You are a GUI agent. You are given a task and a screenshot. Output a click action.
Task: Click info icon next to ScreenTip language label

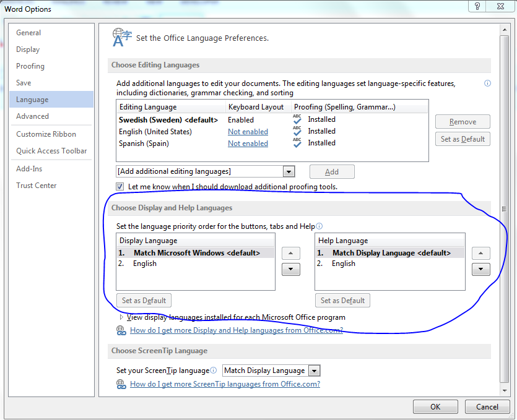coord(214,371)
